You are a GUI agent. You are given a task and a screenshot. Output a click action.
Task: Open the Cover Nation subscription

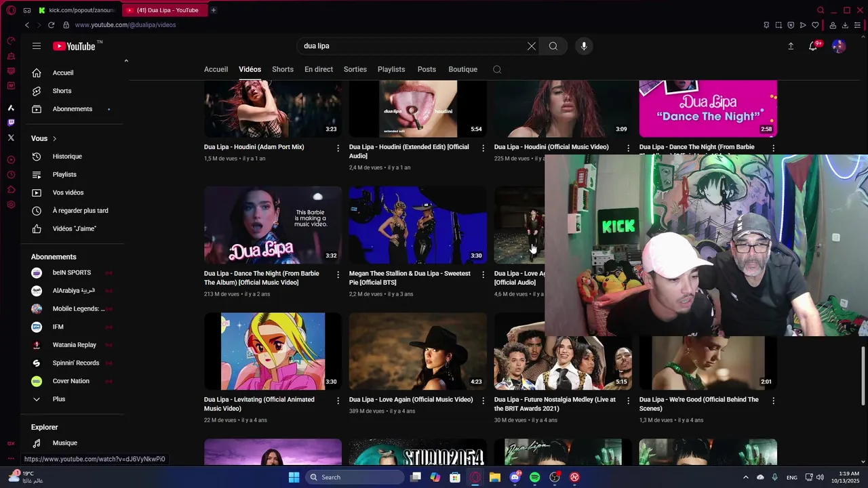[71, 381]
